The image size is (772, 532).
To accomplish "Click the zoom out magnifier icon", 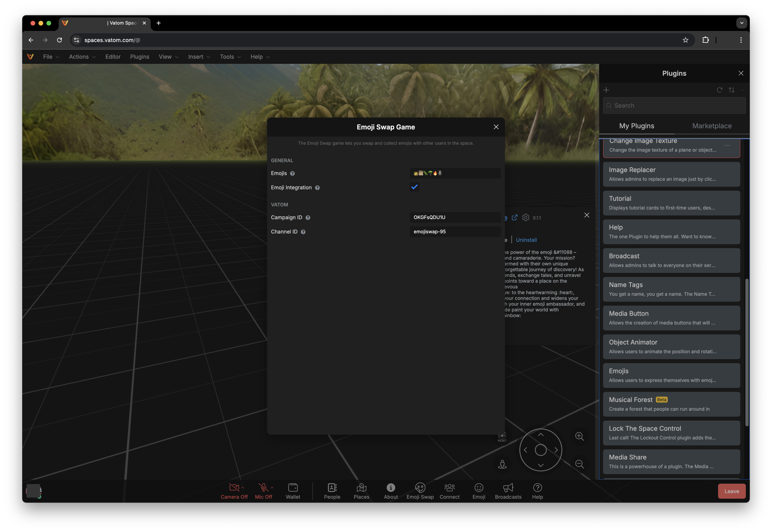I will tap(579, 464).
